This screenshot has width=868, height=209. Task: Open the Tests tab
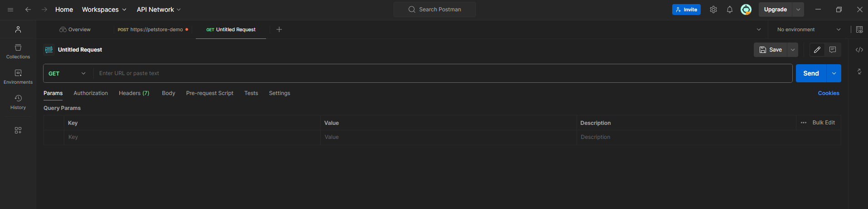(251, 93)
